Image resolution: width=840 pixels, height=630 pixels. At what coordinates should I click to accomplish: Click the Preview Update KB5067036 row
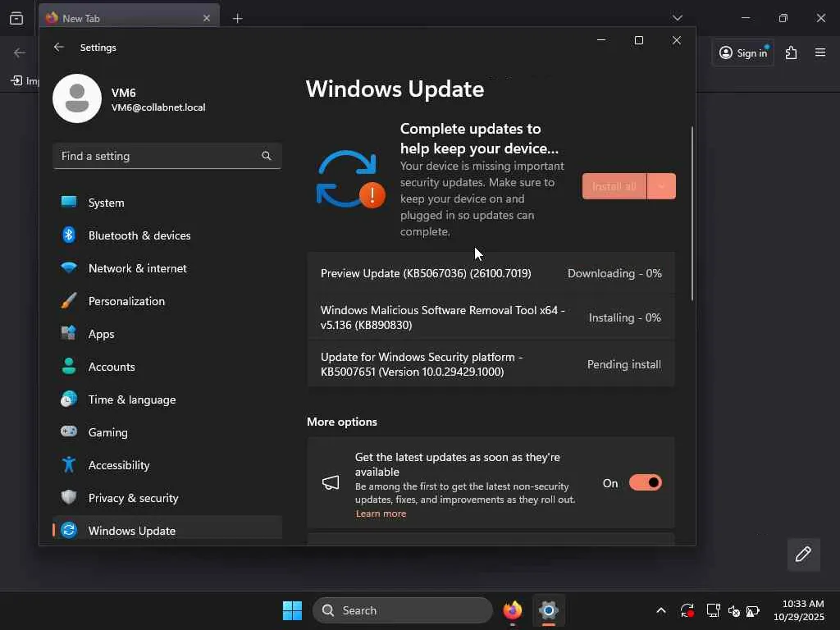click(x=491, y=273)
